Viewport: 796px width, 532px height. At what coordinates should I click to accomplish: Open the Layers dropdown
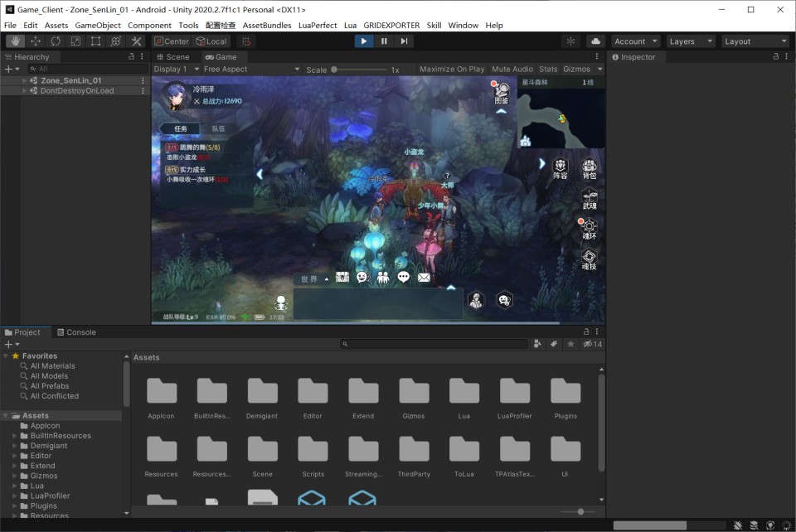coord(690,41)
